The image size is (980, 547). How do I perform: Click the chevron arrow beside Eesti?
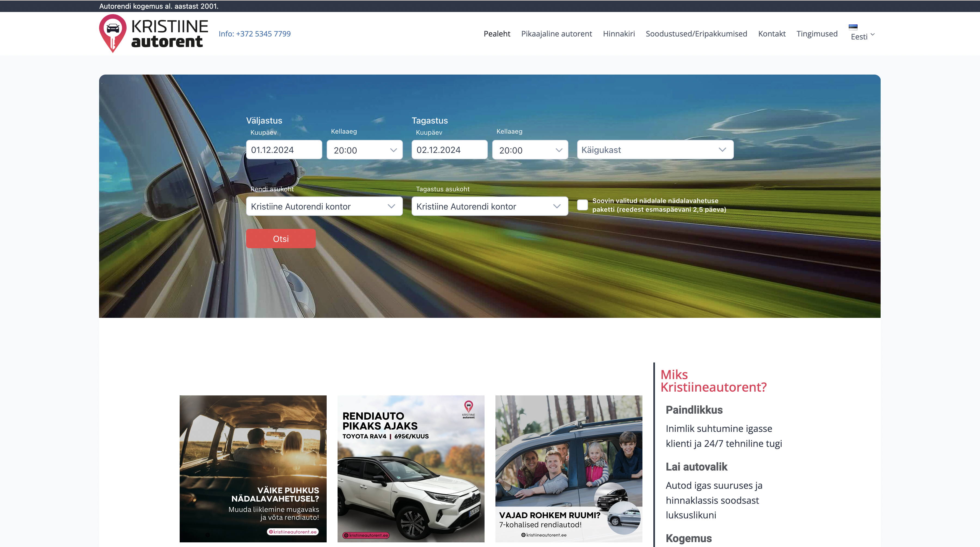(873, 34)
